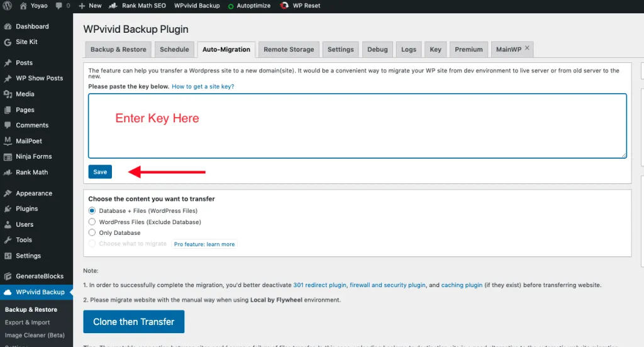Open the caching plugin link
This screenshot has width=644, height=347.
pyautogui.click(x=462, y=285)
